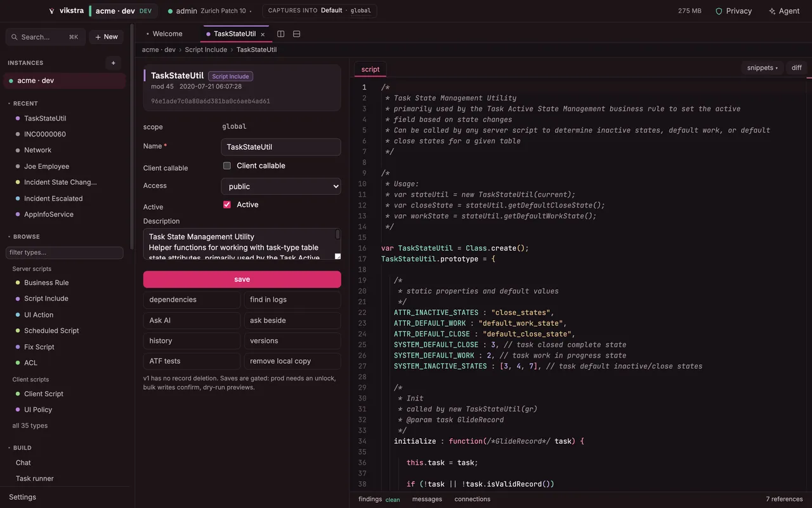The width and height of the screenshot is (812, 508).
Task: Open the Agent sparkle panel
Action: pyautogui.click(x=784, y=11)
